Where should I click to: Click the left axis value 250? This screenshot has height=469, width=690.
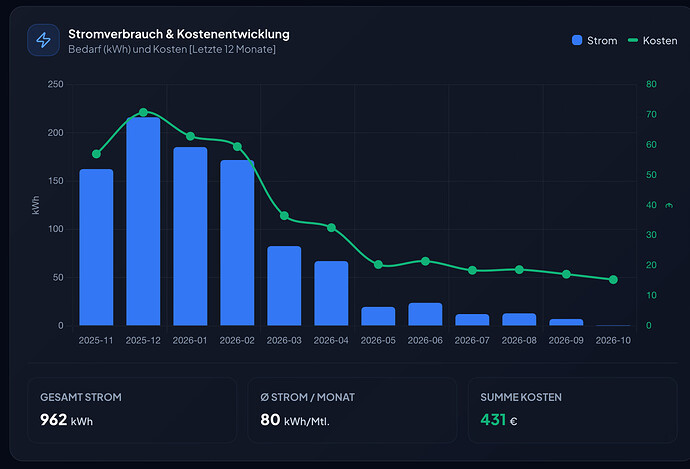click(55, 84)
